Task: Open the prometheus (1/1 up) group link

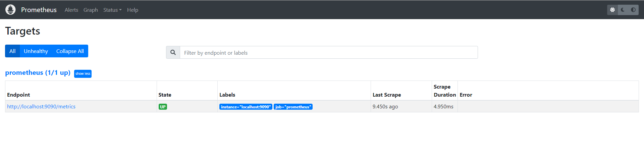Action: click(x=38, y=73)
